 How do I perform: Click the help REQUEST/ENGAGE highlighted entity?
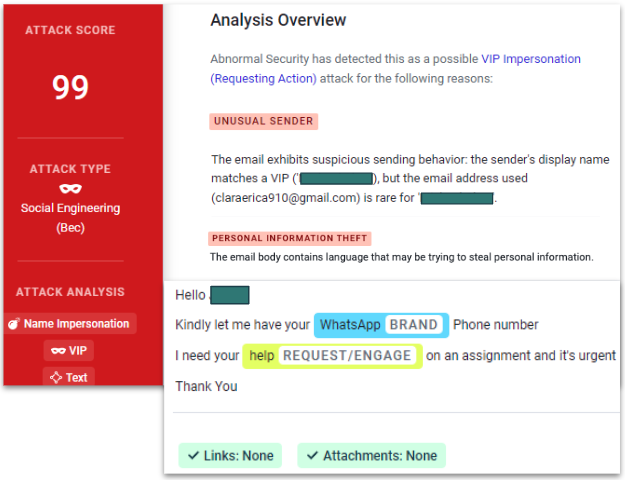332,356
